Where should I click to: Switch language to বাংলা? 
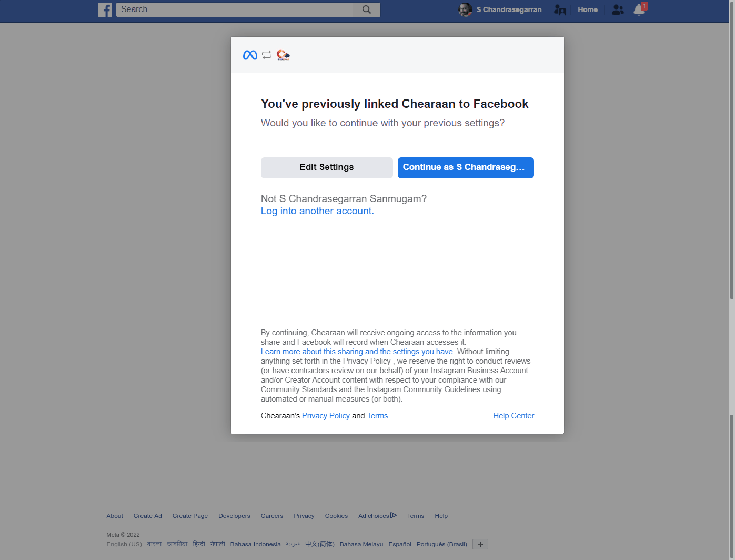click(x=154, y=544)
